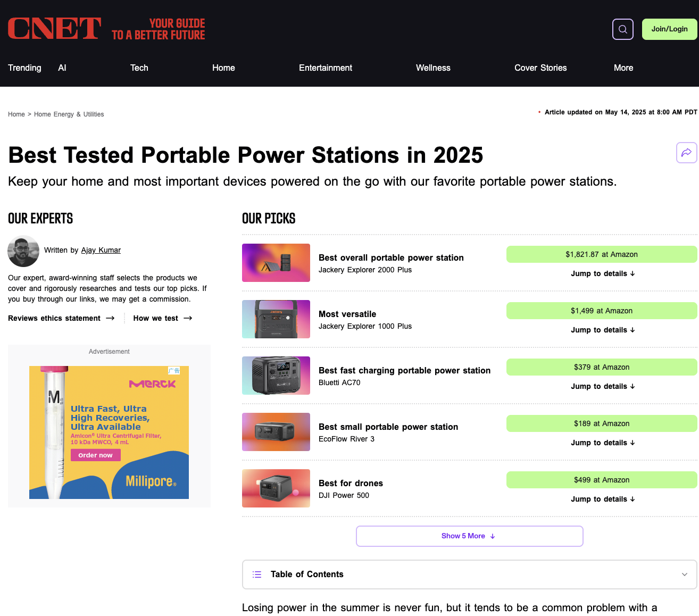Jump to details for DJI Power 500

tap(603, 499)
